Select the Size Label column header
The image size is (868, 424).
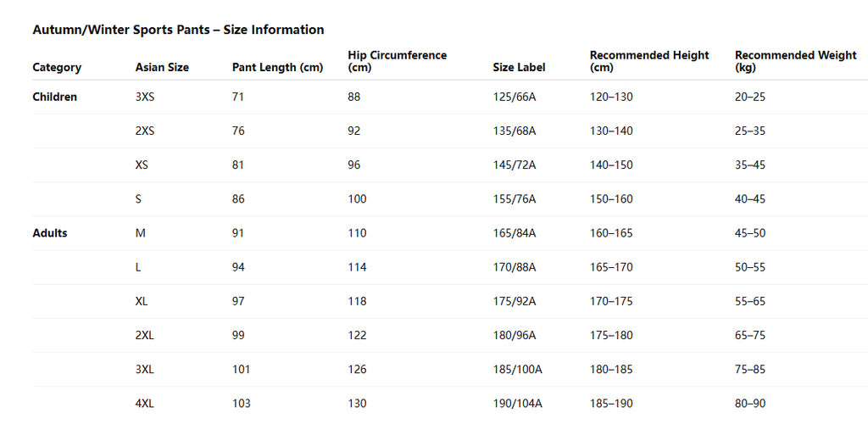tap(519, 67)
